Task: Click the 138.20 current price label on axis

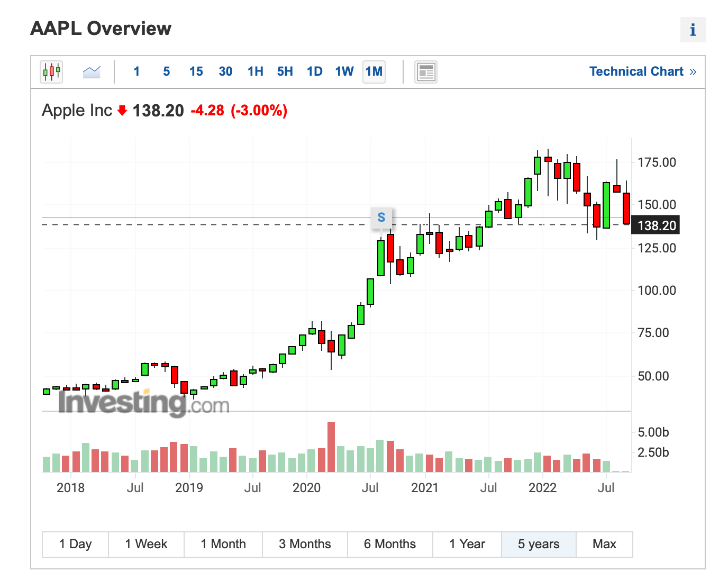Action: pyautogui.click(x=656, y=225)
